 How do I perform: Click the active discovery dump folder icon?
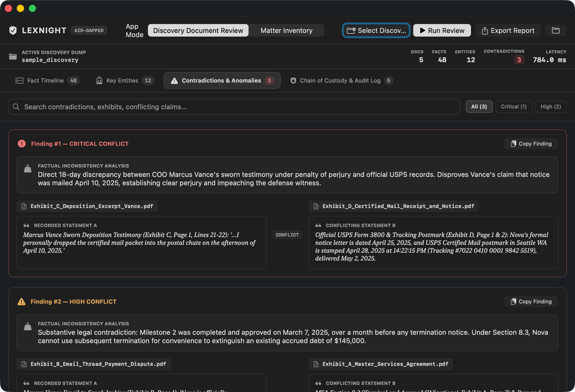(13, 56)
